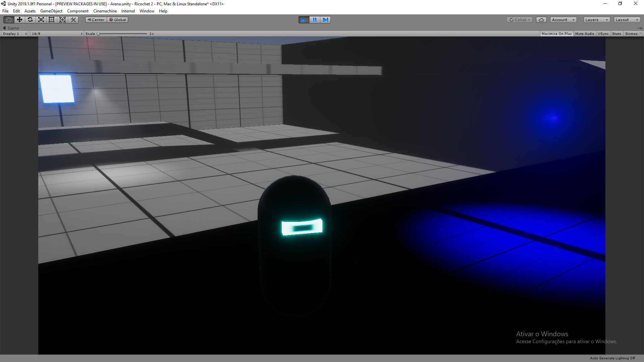This screenshot has height=362, width=644.
Task: Select the Move tool
Action: (x=19, y=20)
